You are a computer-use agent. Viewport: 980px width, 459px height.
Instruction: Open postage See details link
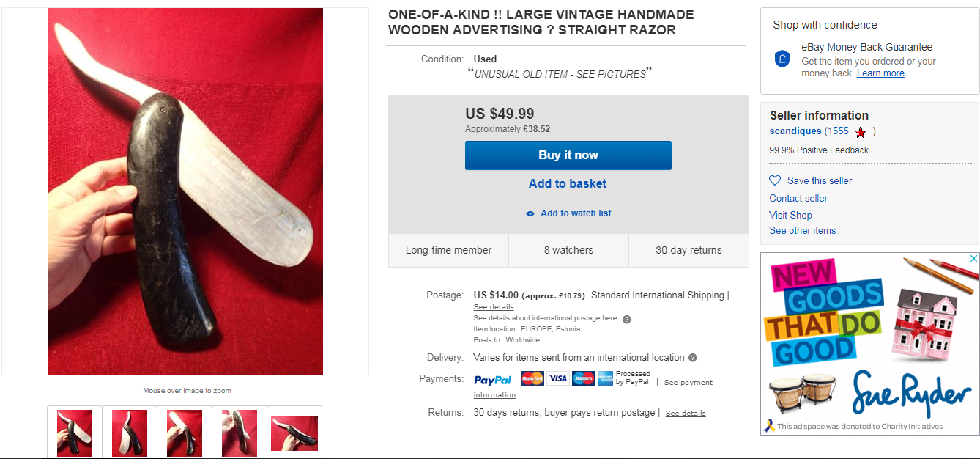494,307
